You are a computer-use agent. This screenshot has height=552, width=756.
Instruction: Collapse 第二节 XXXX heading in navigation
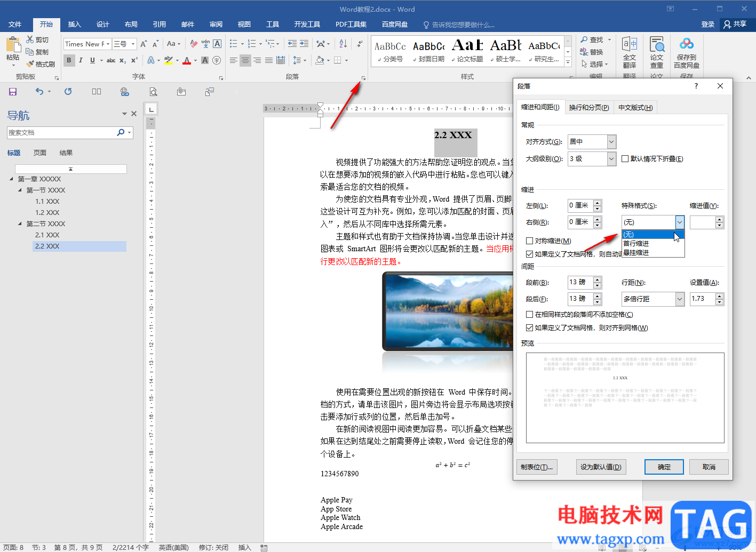(20, 224)
